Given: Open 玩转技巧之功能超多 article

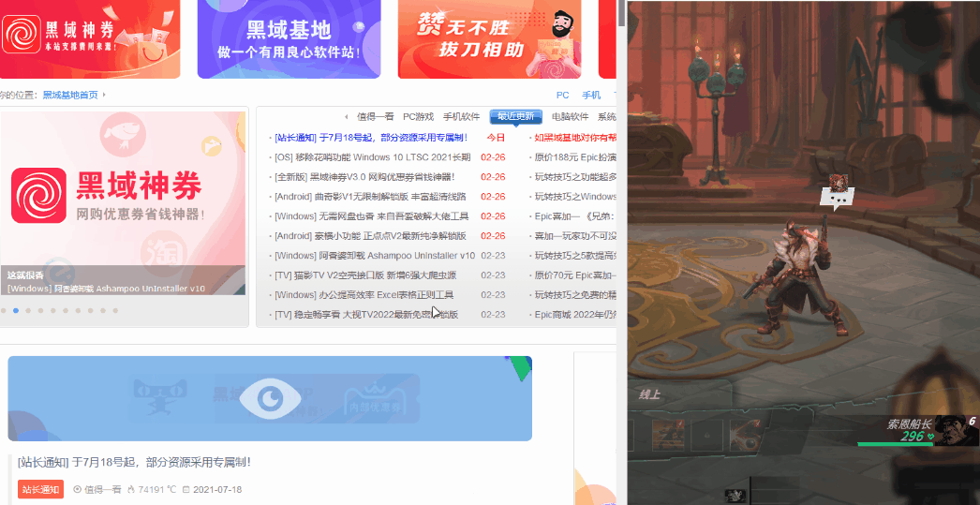Looking at the screenshot, I should [575, 177].
